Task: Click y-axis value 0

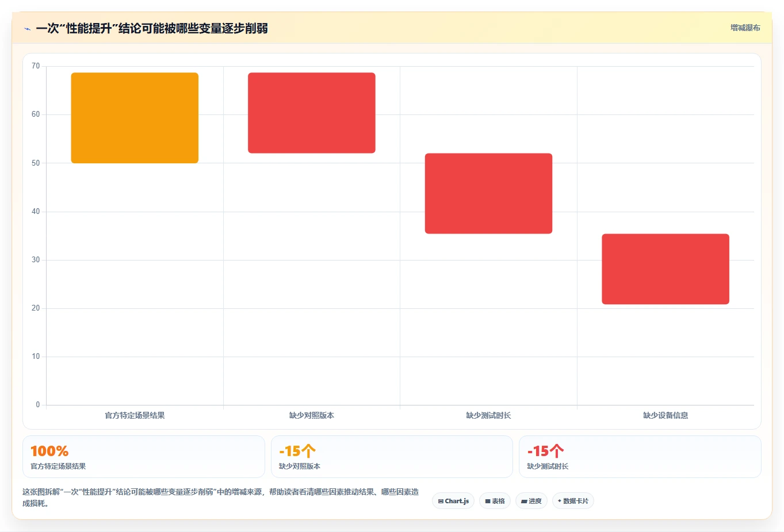Action: click(38, 405)
